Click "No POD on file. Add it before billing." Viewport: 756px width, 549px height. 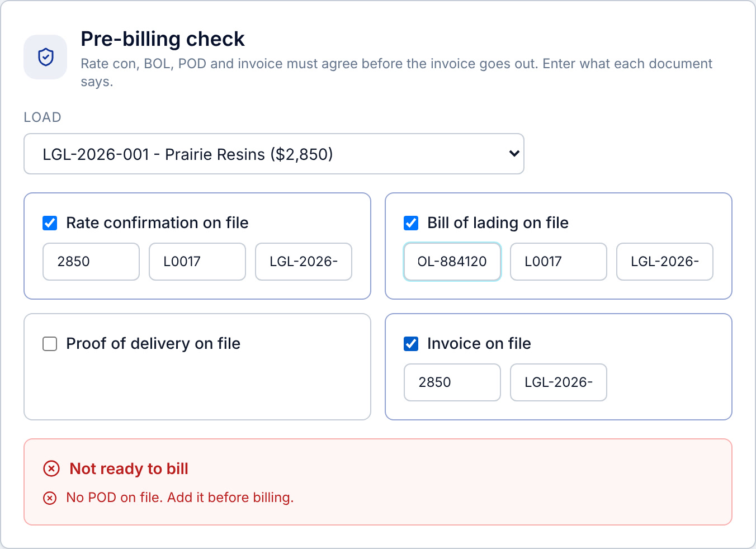[180, 498]
